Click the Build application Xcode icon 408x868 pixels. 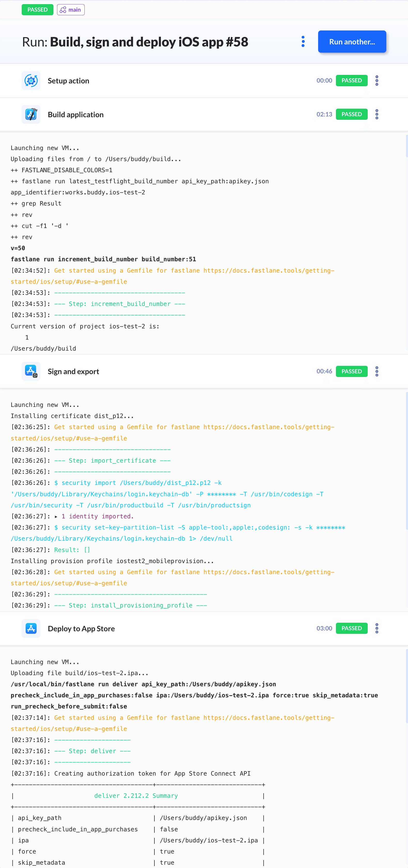[31, 114]
